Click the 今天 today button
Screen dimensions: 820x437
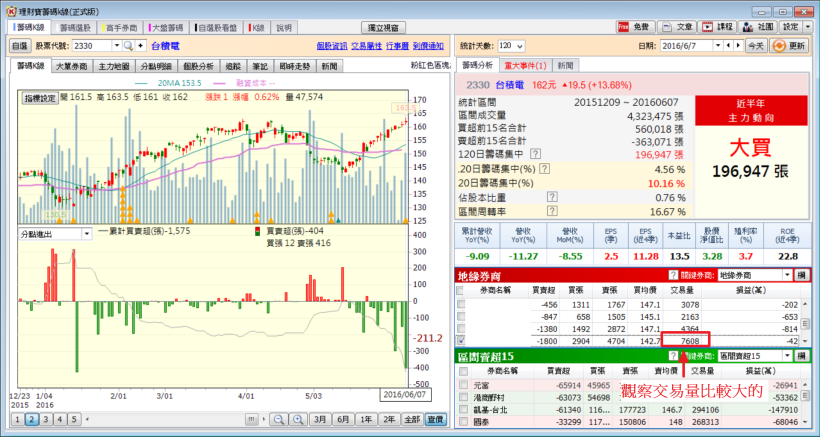pos(756,46)
